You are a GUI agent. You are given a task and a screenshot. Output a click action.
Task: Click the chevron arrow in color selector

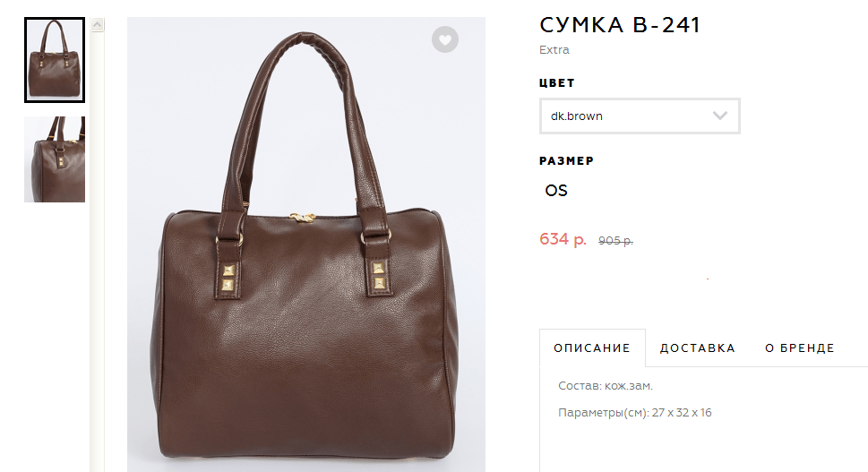[x=719, y=116]
